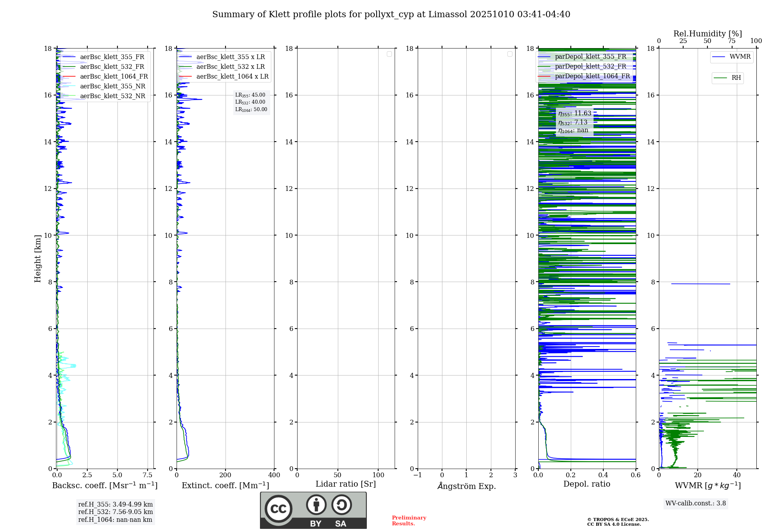Click the parDepol_klett_532_FR legend entry
This screenshot has height=532, width=783.
point(590,66)
